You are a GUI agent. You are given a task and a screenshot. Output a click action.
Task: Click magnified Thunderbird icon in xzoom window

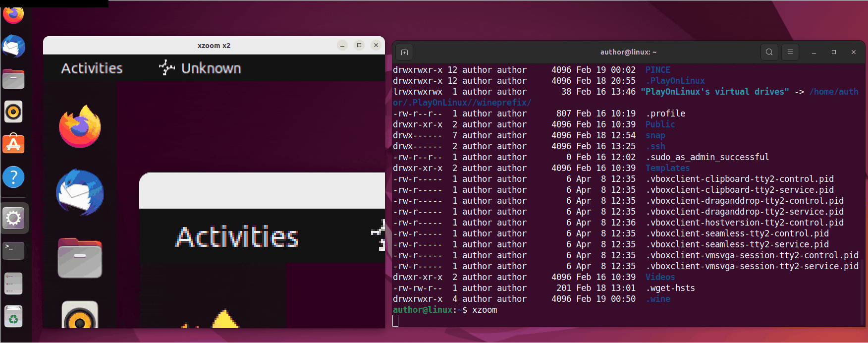(80, 193)
